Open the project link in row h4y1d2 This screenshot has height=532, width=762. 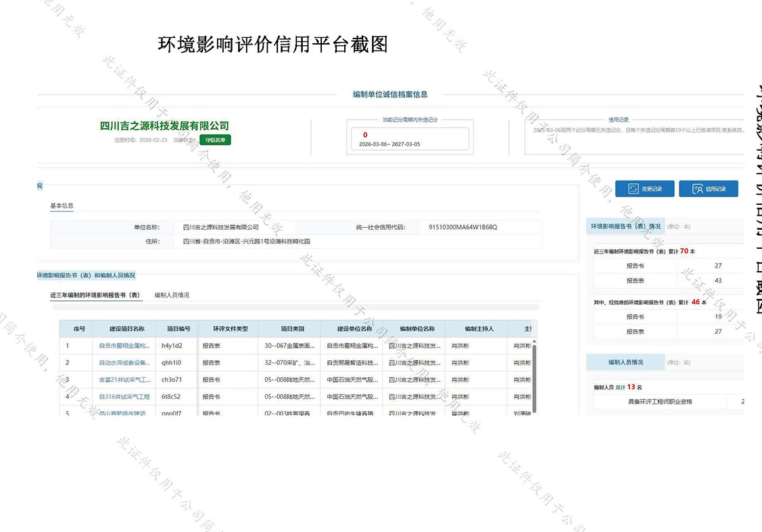click(x=124, y=345)
